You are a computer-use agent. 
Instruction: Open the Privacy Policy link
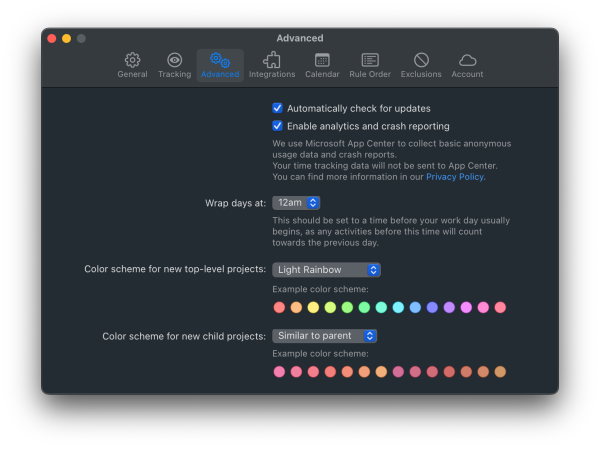[x=455, y=177]
